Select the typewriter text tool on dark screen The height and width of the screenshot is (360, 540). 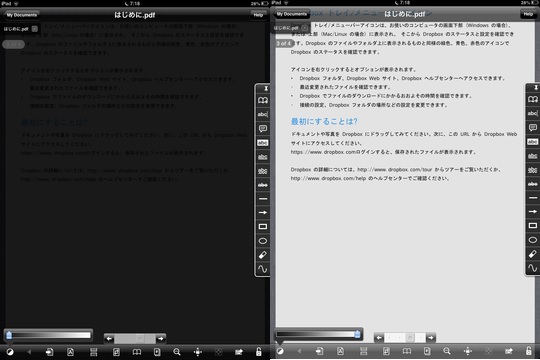[x=263, y=114]
